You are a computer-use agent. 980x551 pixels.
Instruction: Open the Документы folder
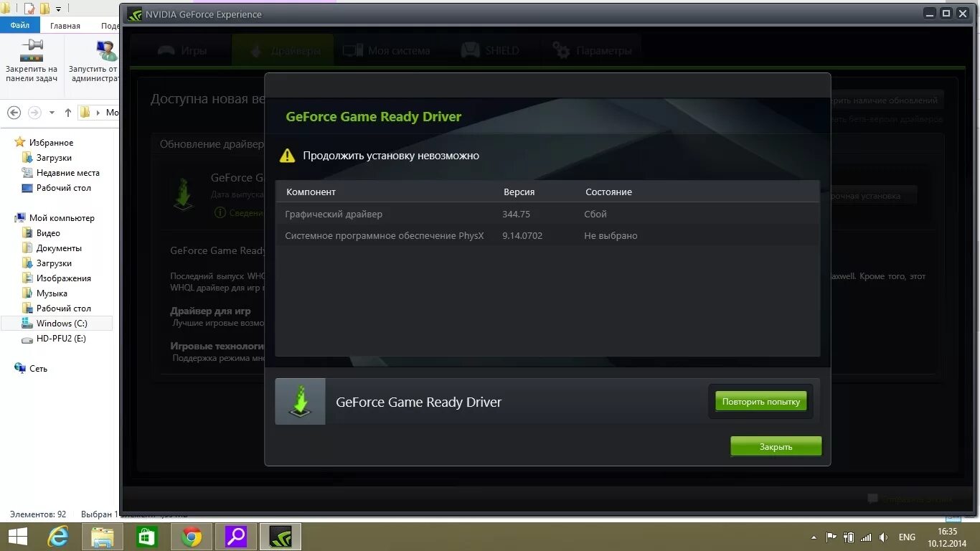pyautogui.click(x=59, y=248)
